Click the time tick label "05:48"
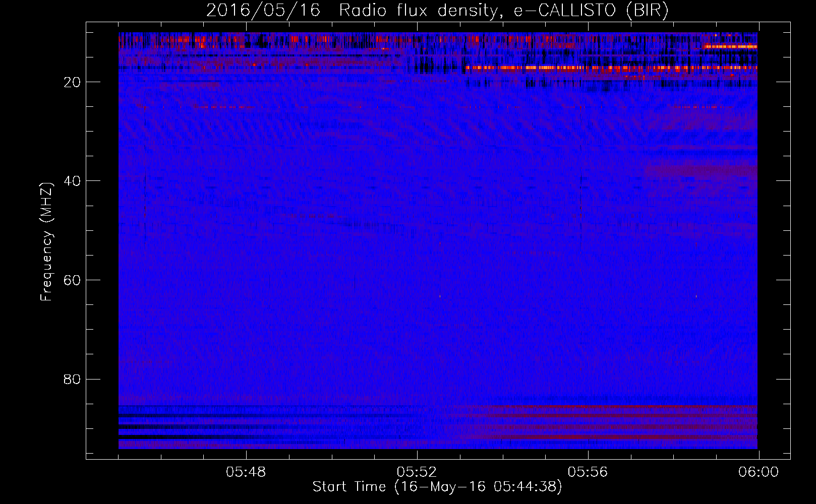 pos(246,472)
